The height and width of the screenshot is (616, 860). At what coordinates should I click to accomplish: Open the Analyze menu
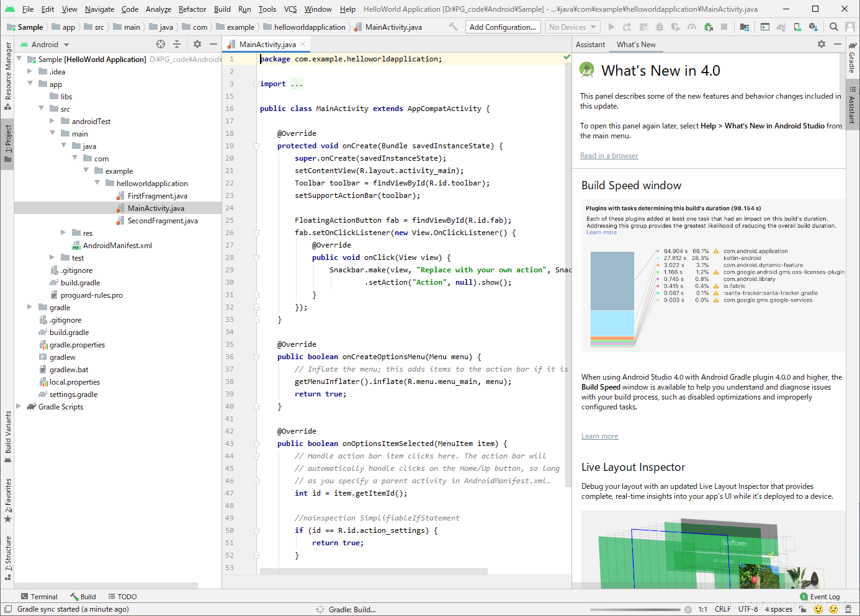[x=158, y=9]
